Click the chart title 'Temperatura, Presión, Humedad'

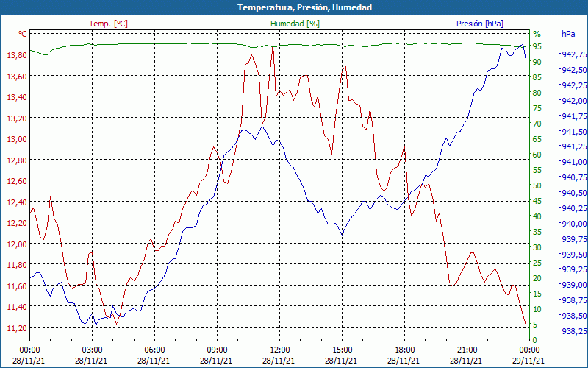point(305,7)
